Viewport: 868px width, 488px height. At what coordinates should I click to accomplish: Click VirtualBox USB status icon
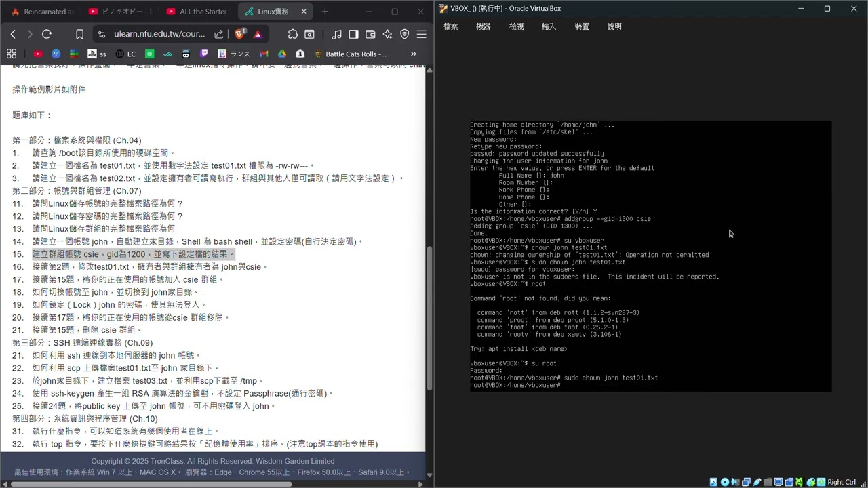(x=757, y=482)
